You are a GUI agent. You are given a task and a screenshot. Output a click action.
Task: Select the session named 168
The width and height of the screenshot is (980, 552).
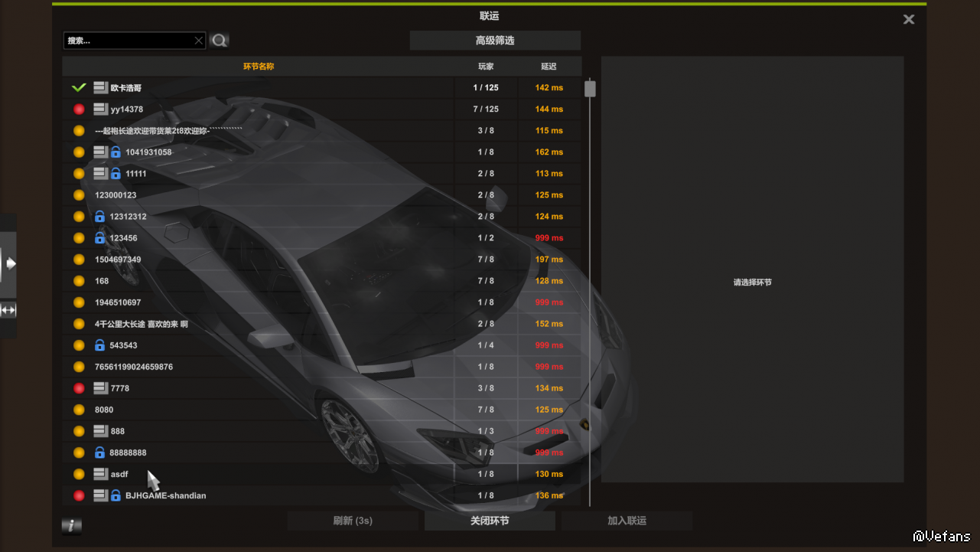coord(322,281)
